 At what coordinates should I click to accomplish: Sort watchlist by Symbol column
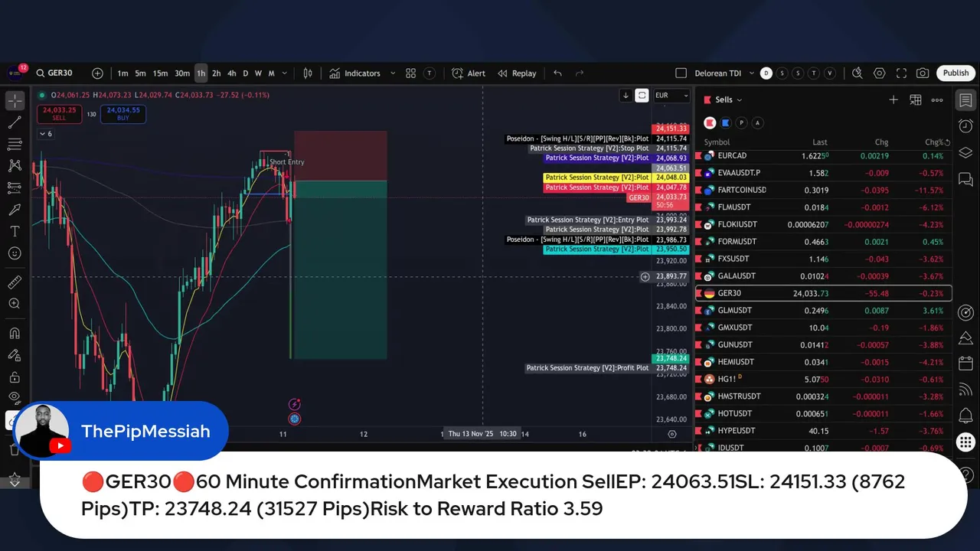(717, 142)
